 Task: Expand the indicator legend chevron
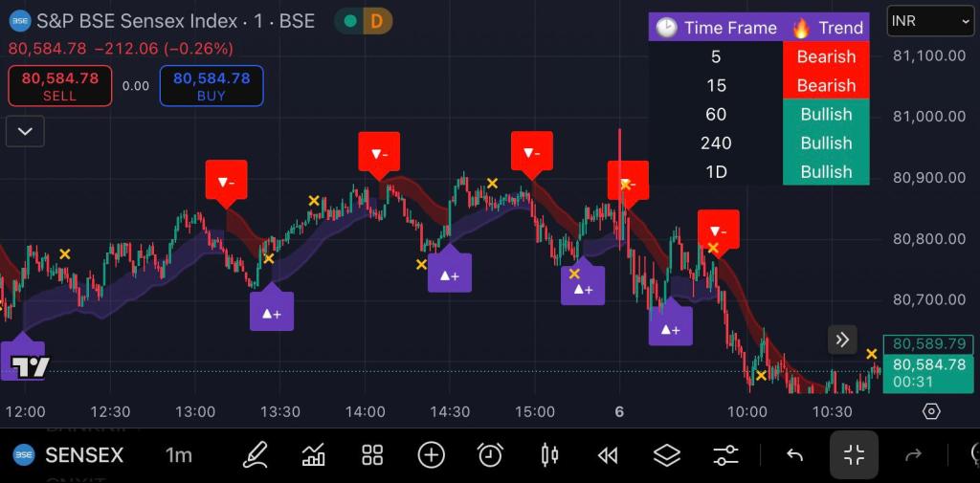coord(25,131)
